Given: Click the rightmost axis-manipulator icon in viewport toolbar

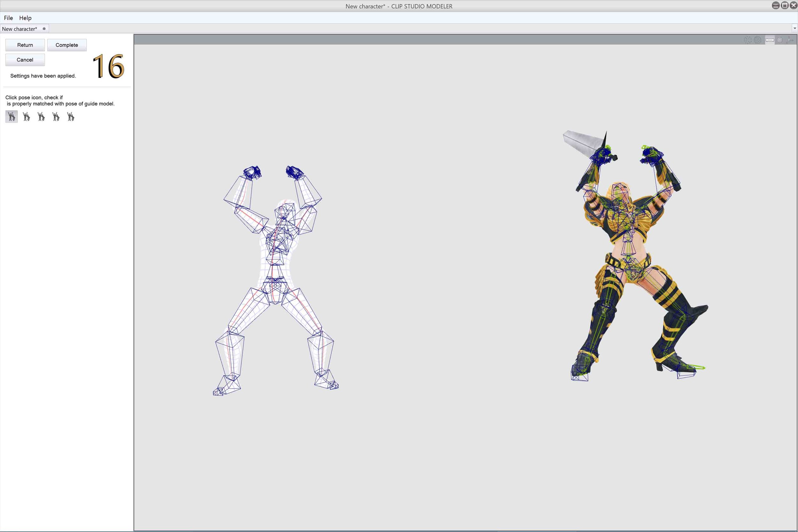Looking at the screenshot, I should [x=790, y=40].
